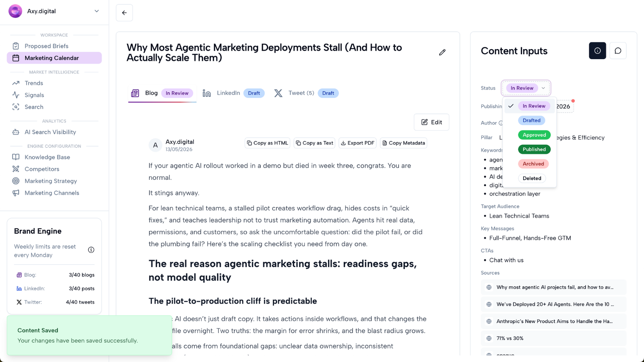Open Knowledge Base configuration

[54, 157]
